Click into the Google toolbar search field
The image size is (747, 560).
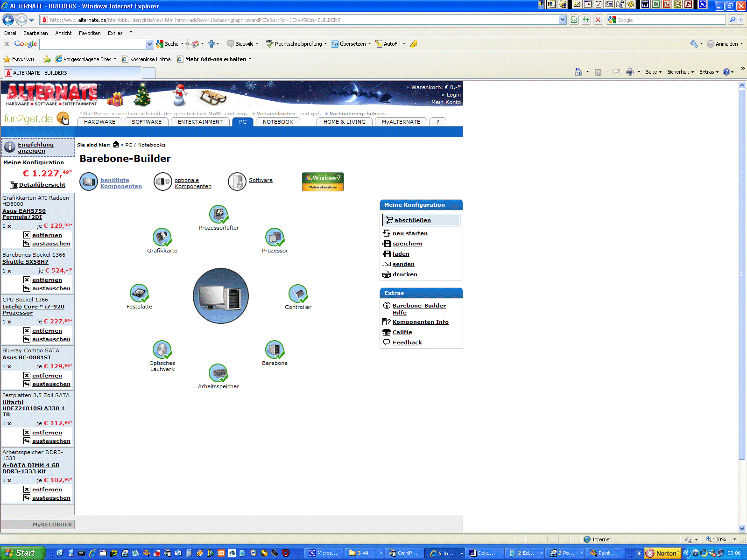pos(93,44)
